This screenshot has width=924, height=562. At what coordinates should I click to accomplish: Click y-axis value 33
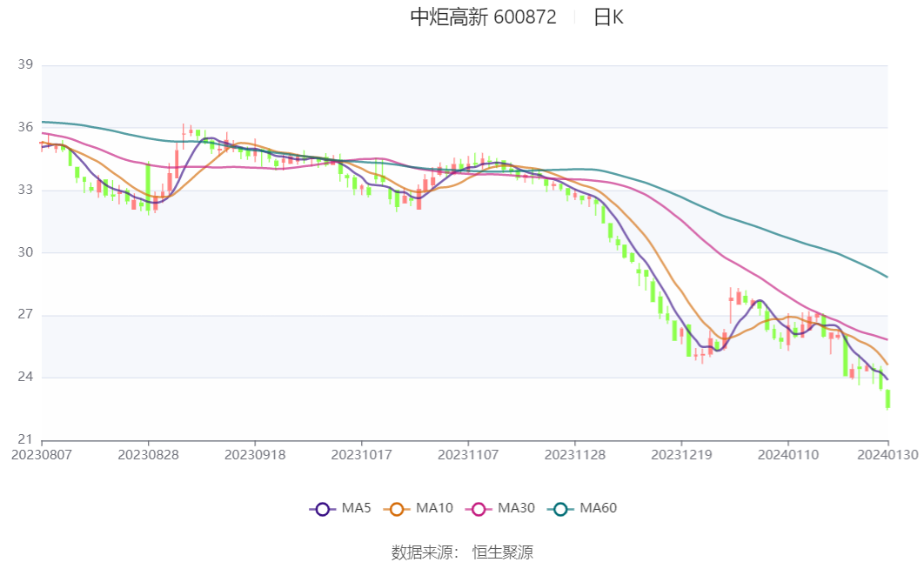(x=25, y=190)
